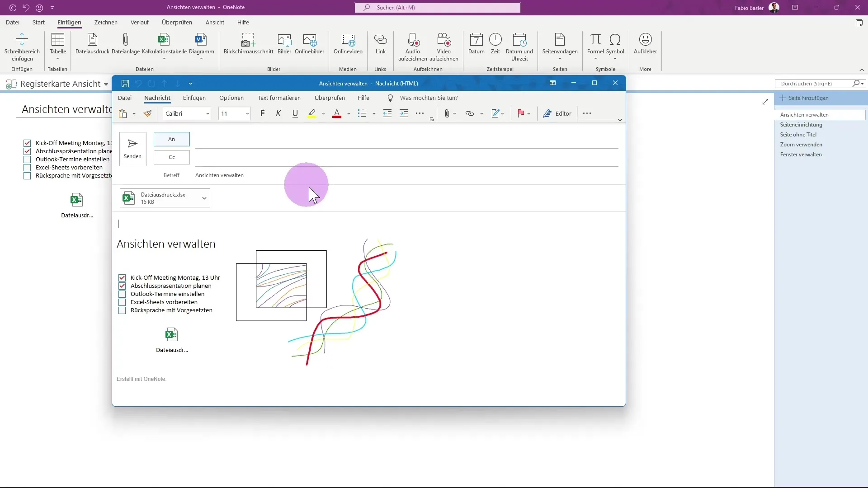Check Rücksprache box in OneNote page
The image size is (868, 488).
coord(27,176)
